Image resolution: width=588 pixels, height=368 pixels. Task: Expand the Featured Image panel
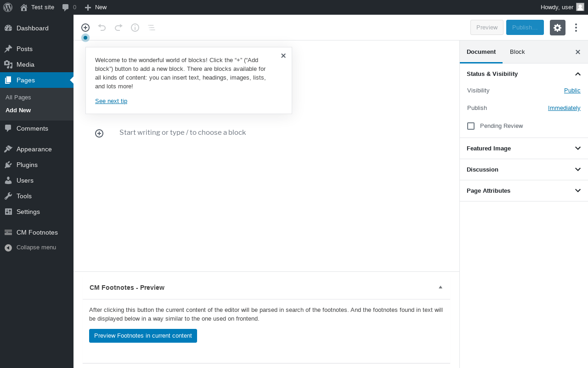tap(524, 149)
